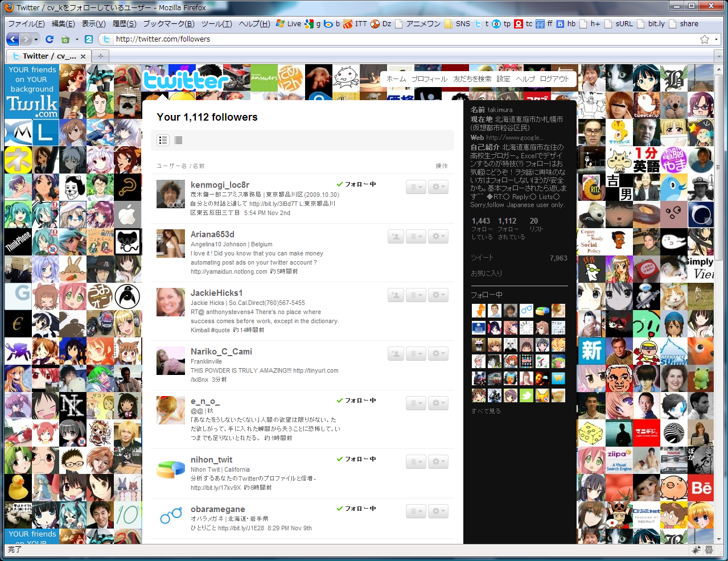The image size is (728, 561).
Task: Open the list dropdown for Ariana653d
Action: [416, 236]
